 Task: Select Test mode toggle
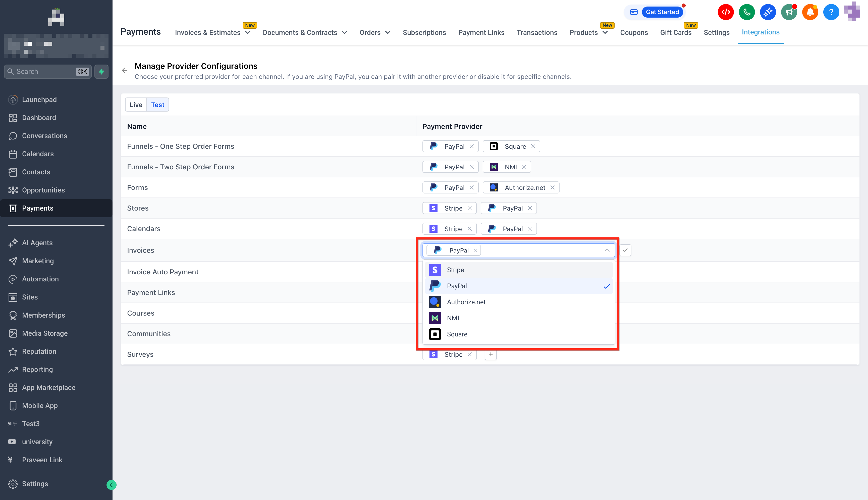[x=157, y=105]
